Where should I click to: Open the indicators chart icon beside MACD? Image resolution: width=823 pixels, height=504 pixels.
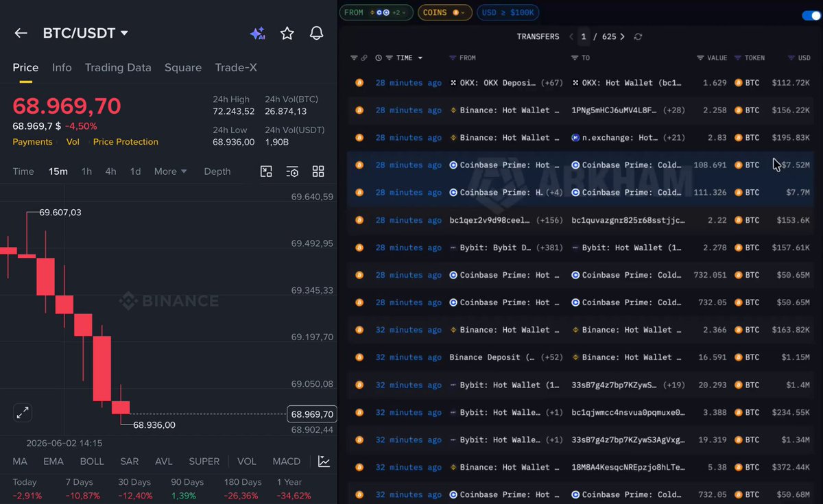pyautogui.click(x=324, y=461)
